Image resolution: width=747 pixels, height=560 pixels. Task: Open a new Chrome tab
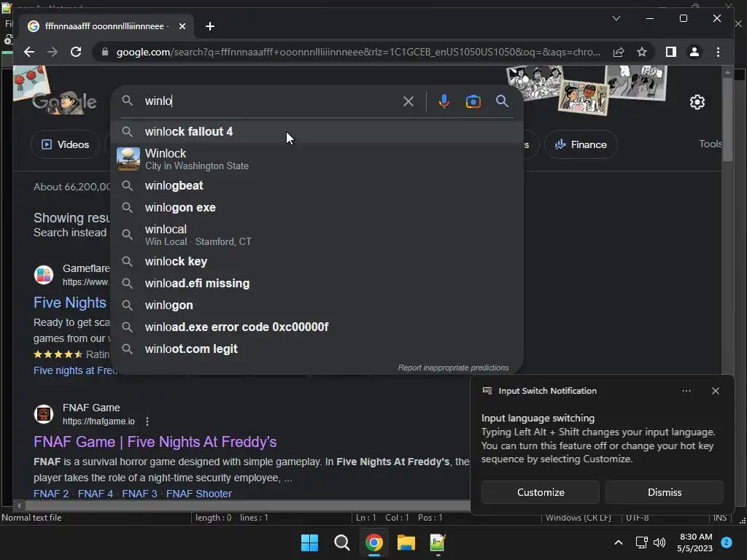(x=209, y=26)
